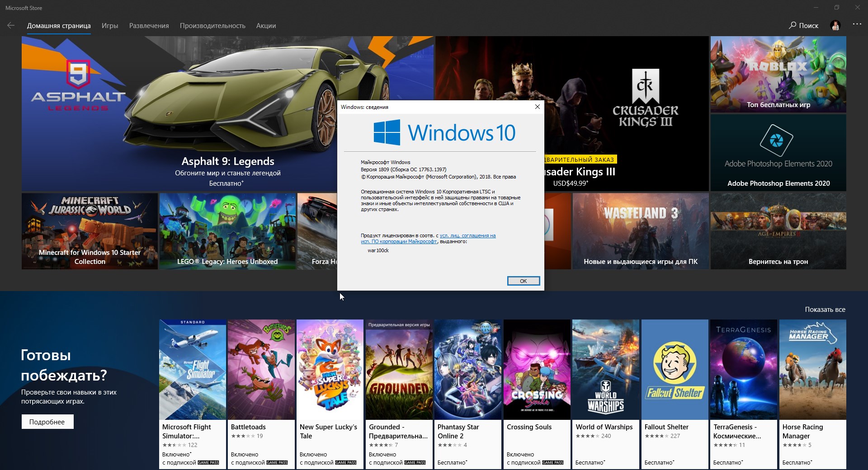Click the Fallout Shelter 227 ratings
The image size is (868, 470).
tap(662, 436)
